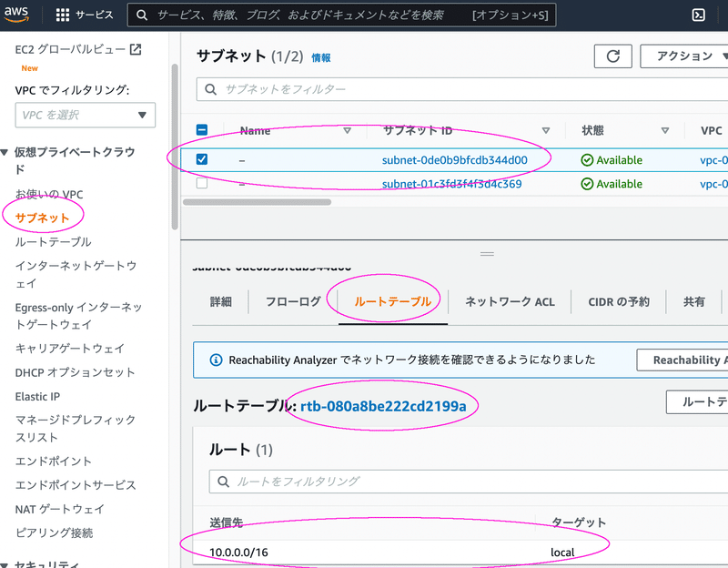Viewport: 728px width, 568px height.
Task: Open route table rtb-080a8be222cd2199a link
Action: 383,406
